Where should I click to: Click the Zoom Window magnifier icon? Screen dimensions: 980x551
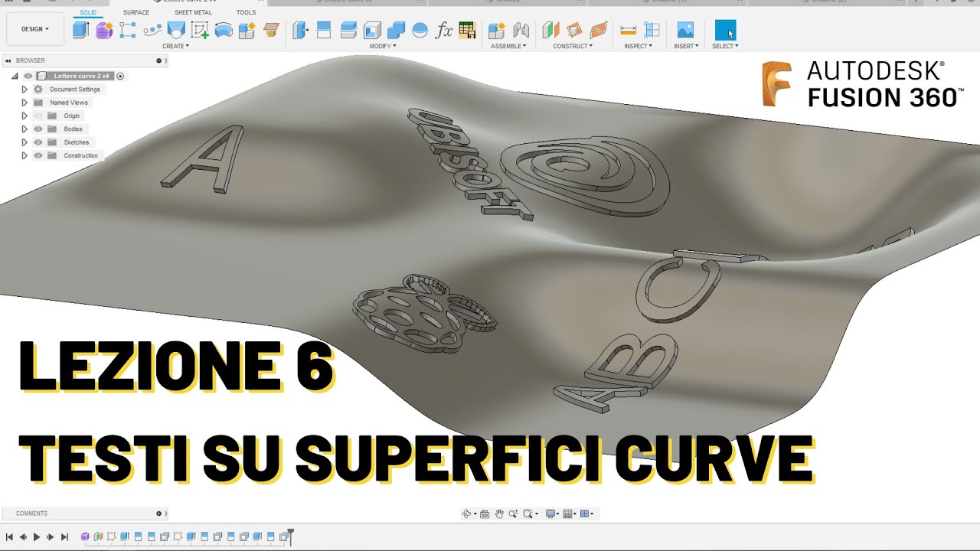[528, 514]
